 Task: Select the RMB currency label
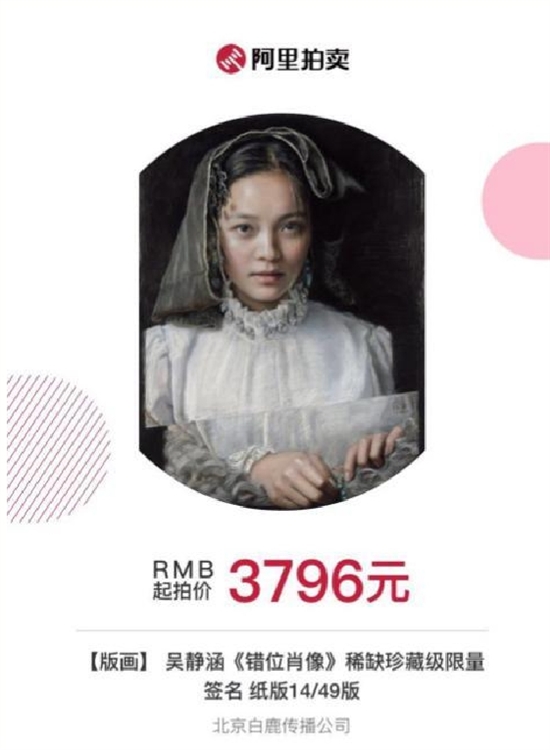183,569
